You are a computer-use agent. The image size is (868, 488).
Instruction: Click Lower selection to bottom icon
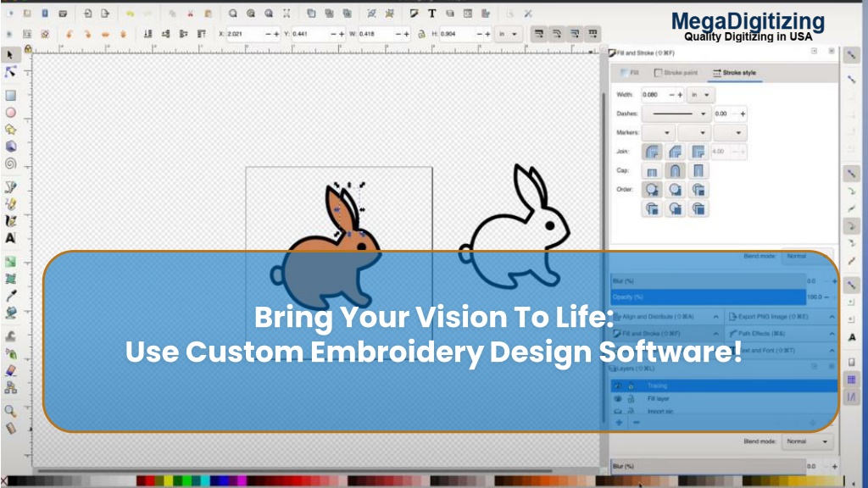click(x=147, y=34)
